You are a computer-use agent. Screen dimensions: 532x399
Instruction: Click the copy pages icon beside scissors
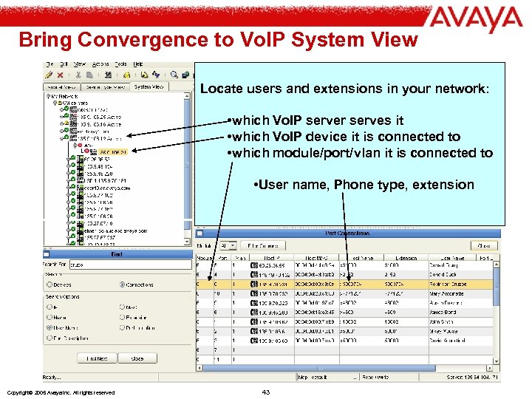pos(89,75)
